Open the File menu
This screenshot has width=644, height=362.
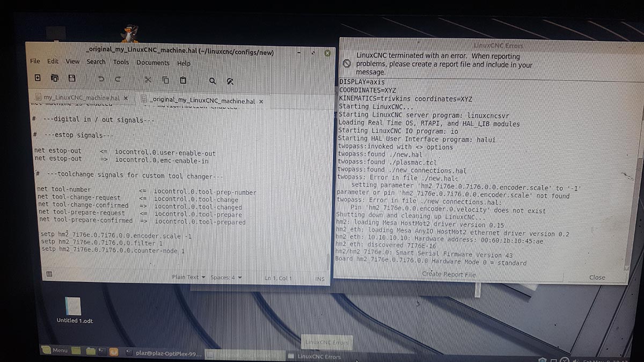pos(35,61)
